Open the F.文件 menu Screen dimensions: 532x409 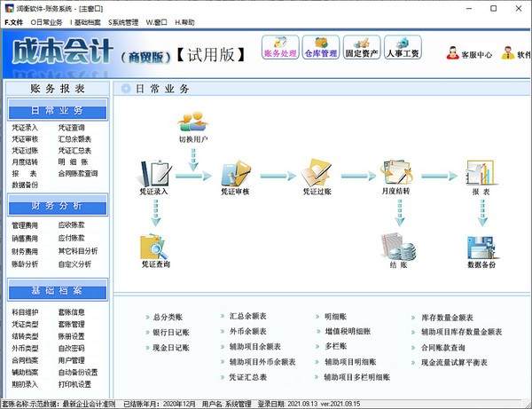click(x=14, y=22)
